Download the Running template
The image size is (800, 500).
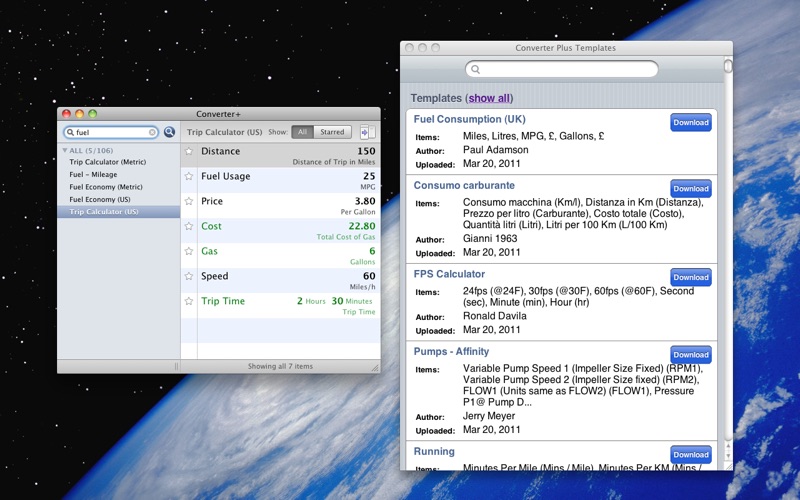point(691,455)
